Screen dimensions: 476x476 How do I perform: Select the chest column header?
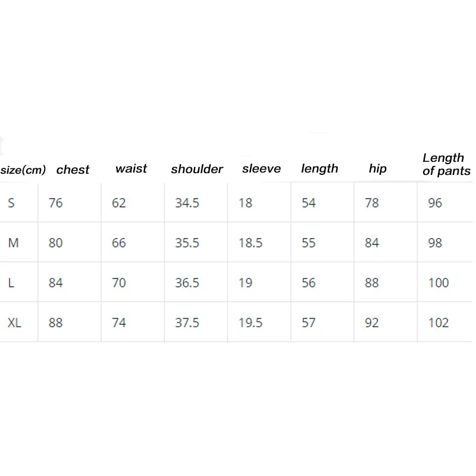click(73, 170)
